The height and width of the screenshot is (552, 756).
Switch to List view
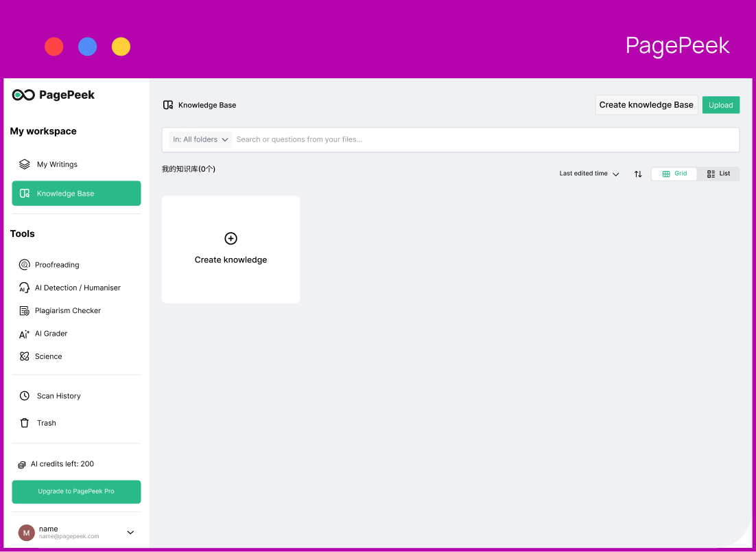coord(718,174)
